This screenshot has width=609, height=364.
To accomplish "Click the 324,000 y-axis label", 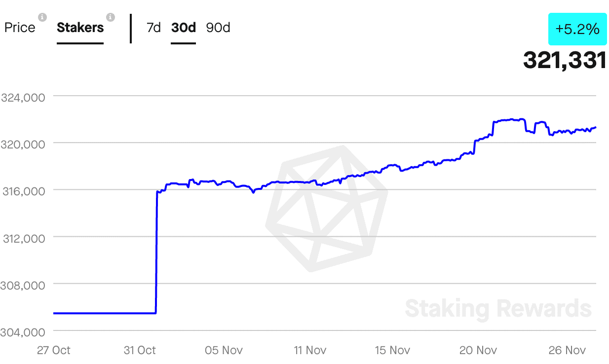I will click(23, 98).
